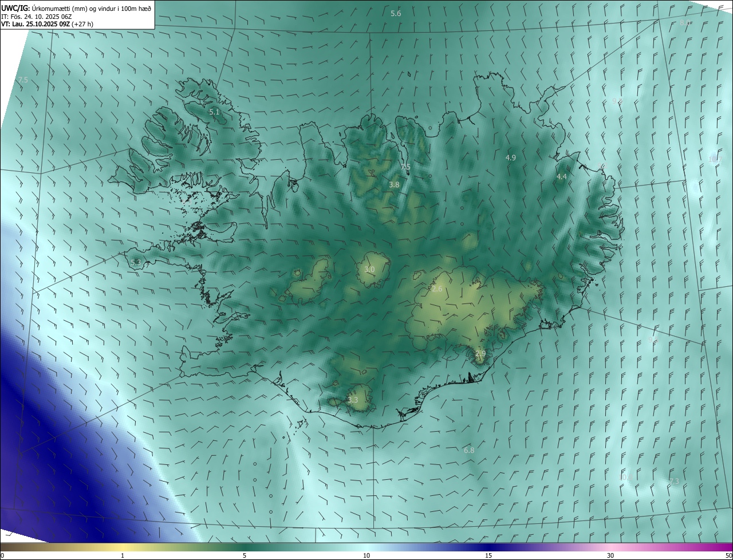This screenshot has height=560, width=733.
Task: Click the value 3.8 in north Iceland
Action: click(x=394, y=185)
